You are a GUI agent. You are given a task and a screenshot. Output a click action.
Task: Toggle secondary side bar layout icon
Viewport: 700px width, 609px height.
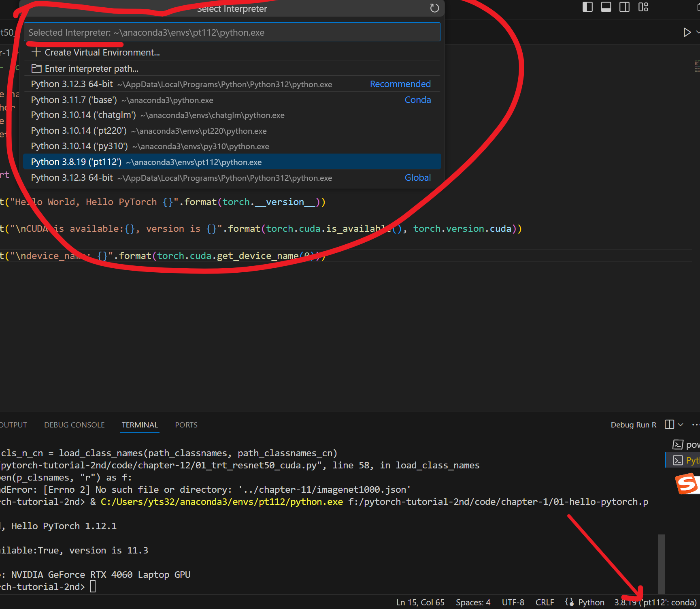click(x=624, y=7)
